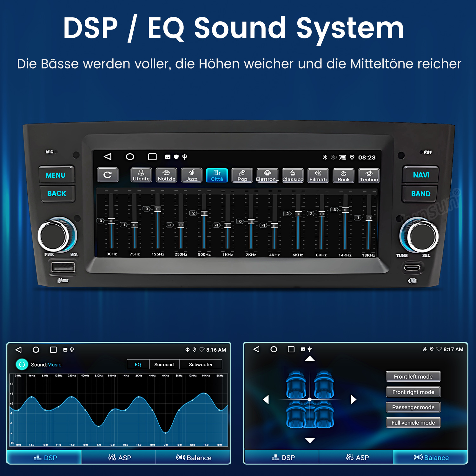Switch to the Subwoofer tab
Image resolution: width=476 pixels, height=476 pixels.
201,364
